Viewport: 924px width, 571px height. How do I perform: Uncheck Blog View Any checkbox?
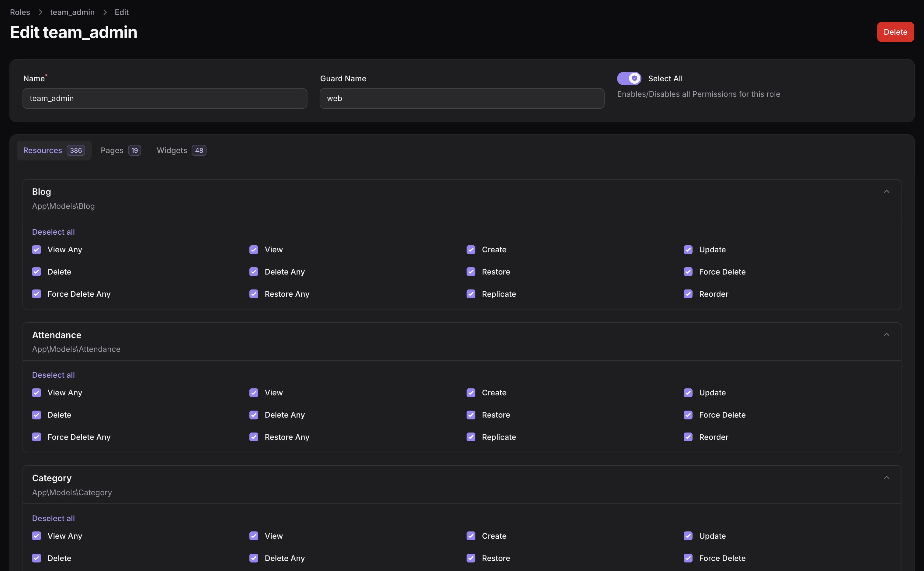coord(36,250)
